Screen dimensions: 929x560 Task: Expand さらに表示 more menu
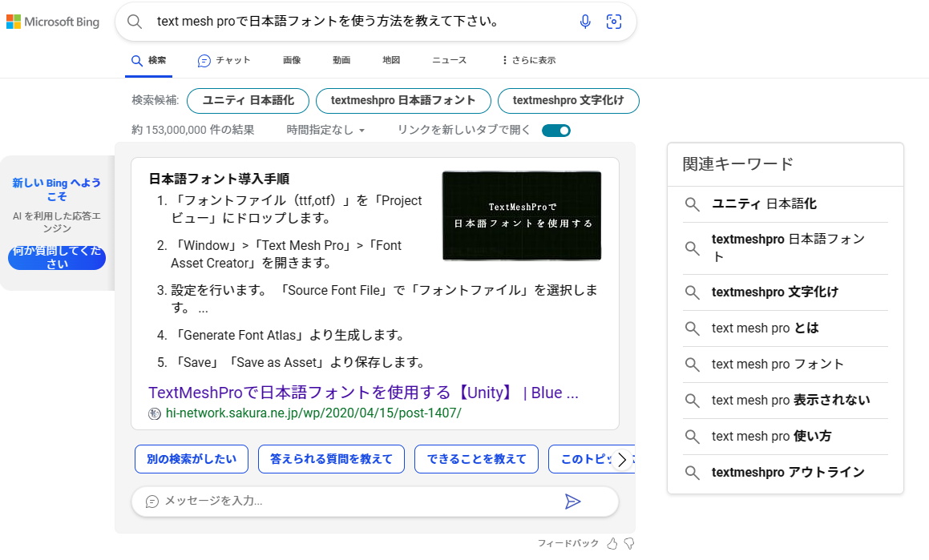point(528,60)
